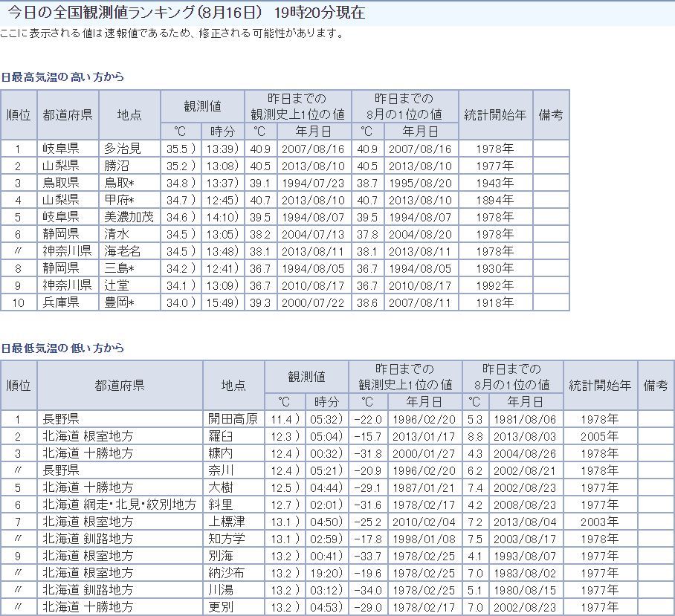The height and width of the screenshot is (616, 675).
Task: Click the 日最低気温の低い方から section heading
Action: pos(62,348)
